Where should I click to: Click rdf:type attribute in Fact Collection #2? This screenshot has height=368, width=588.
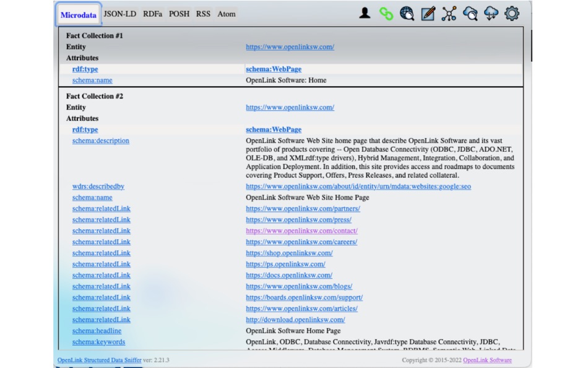tap(85, 129)
